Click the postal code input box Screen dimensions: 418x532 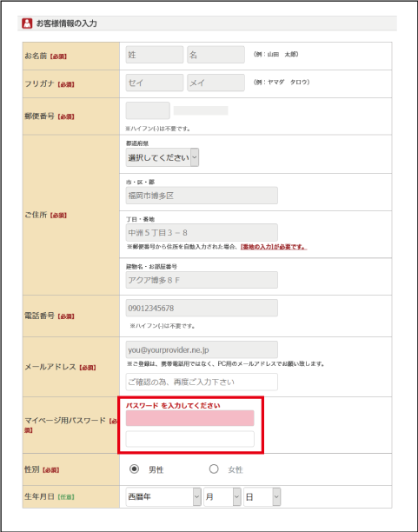pyautogui.click(x=148, y=110)
